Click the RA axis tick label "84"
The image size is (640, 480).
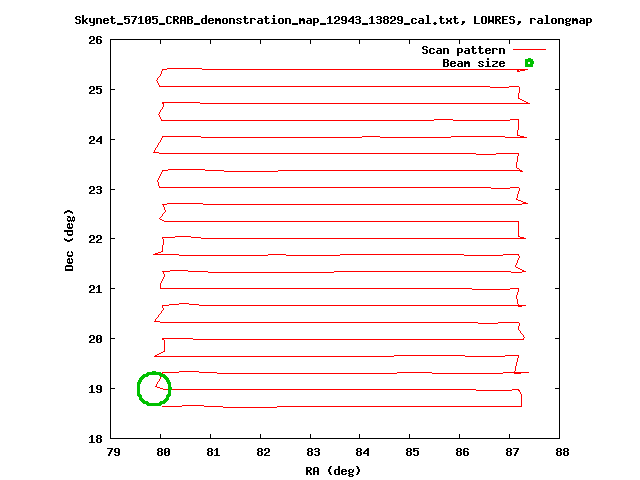[x=362, y=452]
